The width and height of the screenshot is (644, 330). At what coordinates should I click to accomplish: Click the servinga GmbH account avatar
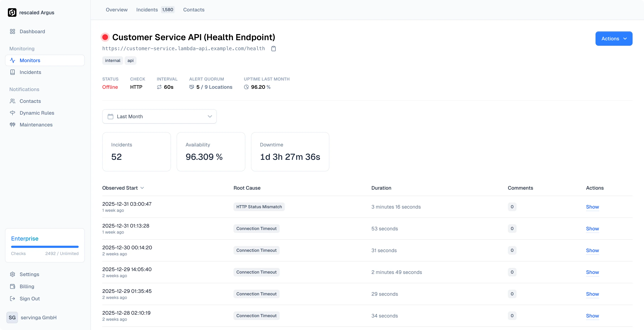(x=12, y=317)
